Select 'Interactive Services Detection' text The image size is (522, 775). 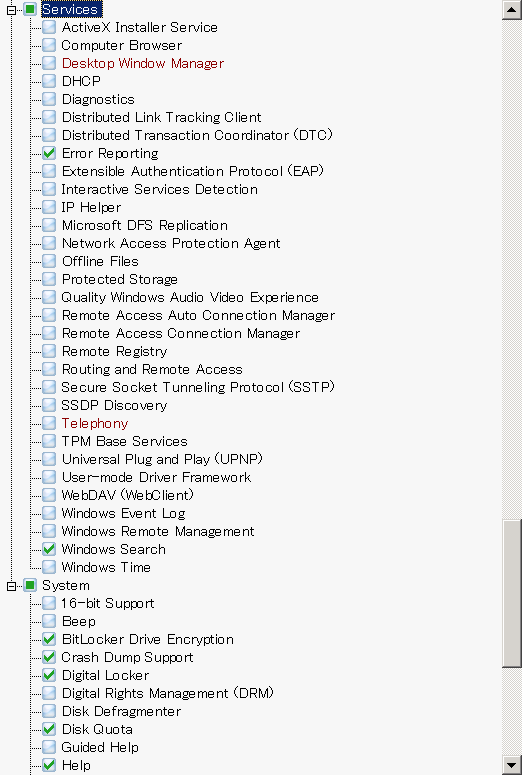point(160,189)
